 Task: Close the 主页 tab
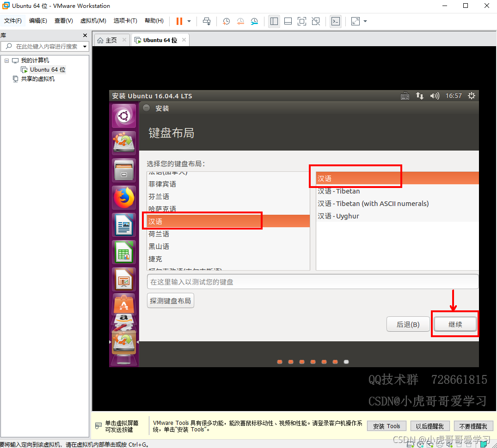coord(124,40)
